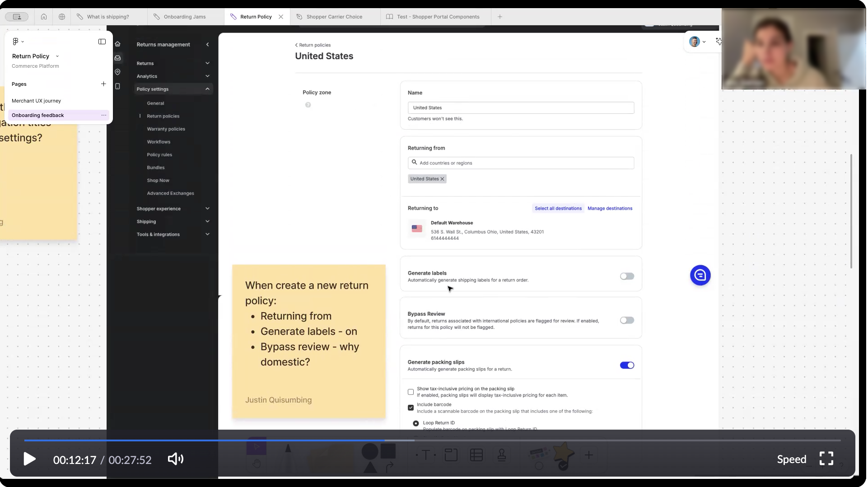The width and height of the screenshot is (868, 487).
Task: Collapse the Policy settings section
Action: click(x=207, y=89)
